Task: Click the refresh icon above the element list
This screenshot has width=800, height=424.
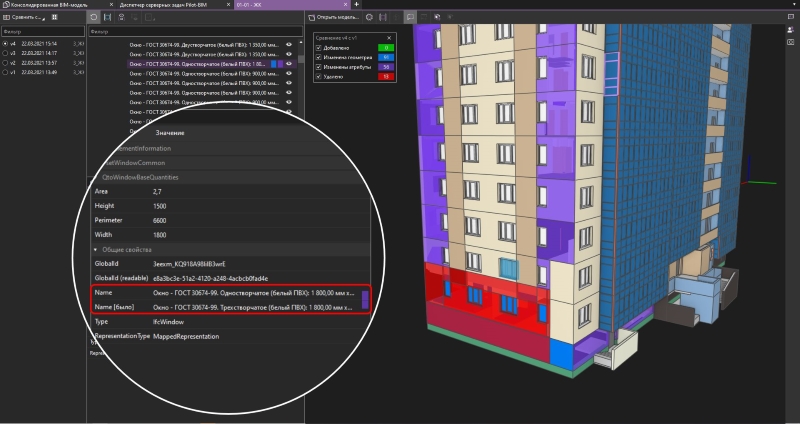Action: (94, 17)
